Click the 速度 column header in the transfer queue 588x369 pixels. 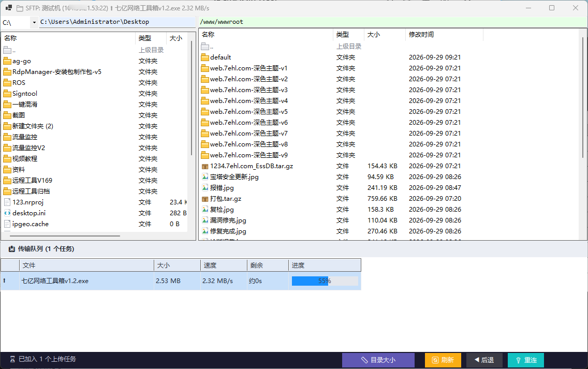[224, 265]
